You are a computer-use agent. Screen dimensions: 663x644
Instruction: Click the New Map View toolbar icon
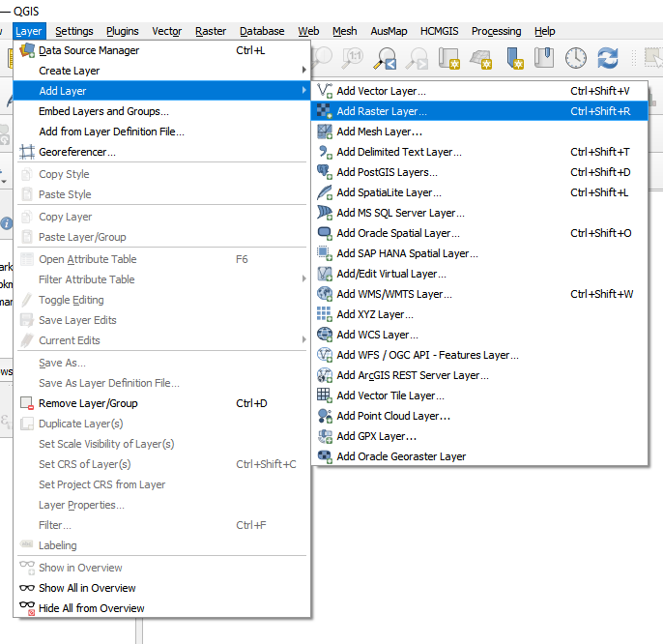click(x=448, y=58)
